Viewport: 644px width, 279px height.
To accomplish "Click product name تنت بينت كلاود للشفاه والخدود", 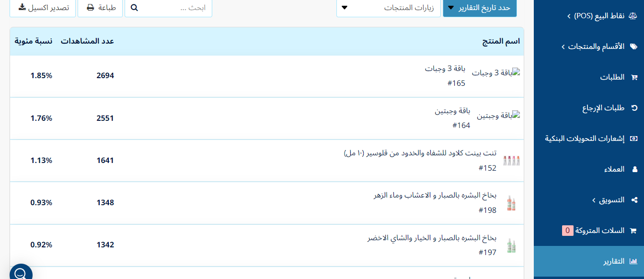I will 420,153.
